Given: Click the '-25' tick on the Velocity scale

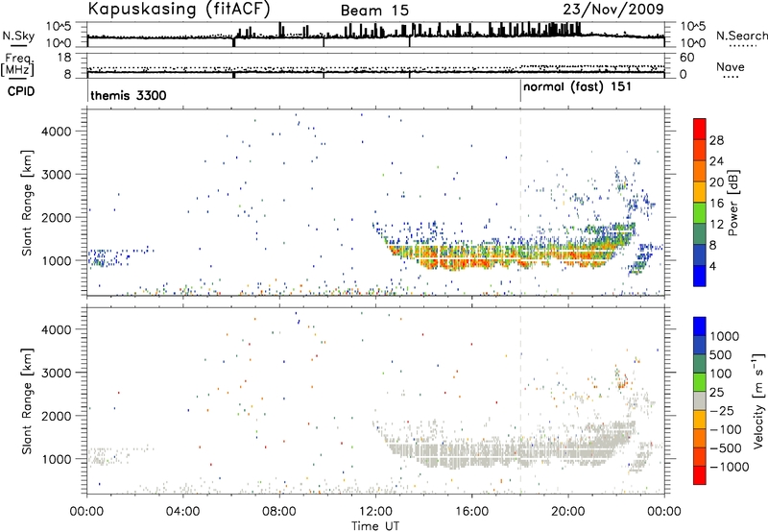Looking at the screenshot, I should [x=722, y=410].
